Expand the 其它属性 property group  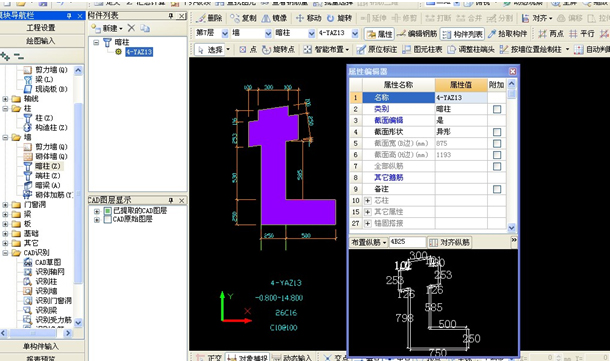[368, 212]
